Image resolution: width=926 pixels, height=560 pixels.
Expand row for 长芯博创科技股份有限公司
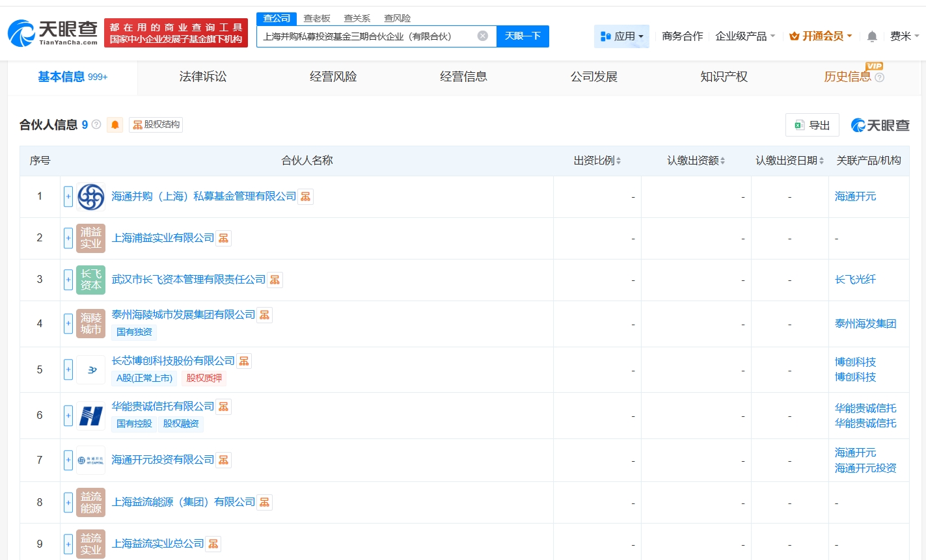tap(68, 369)
